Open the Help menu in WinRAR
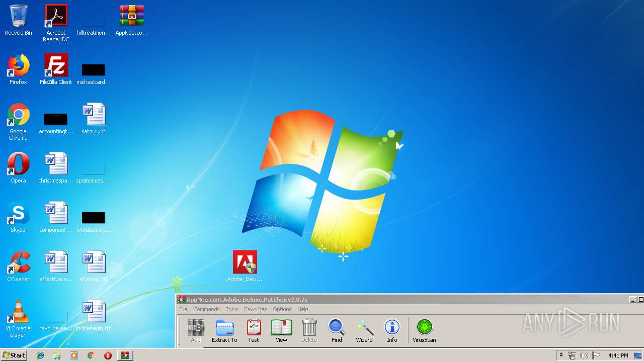Screen dimensions: 644x362 (x=302, y=309)
